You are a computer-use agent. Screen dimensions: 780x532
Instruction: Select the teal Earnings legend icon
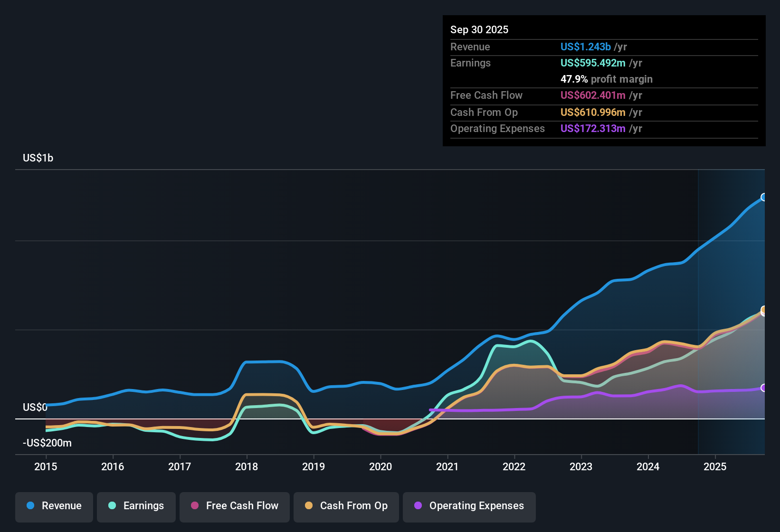pyautogui.click(x=112, y=506)
